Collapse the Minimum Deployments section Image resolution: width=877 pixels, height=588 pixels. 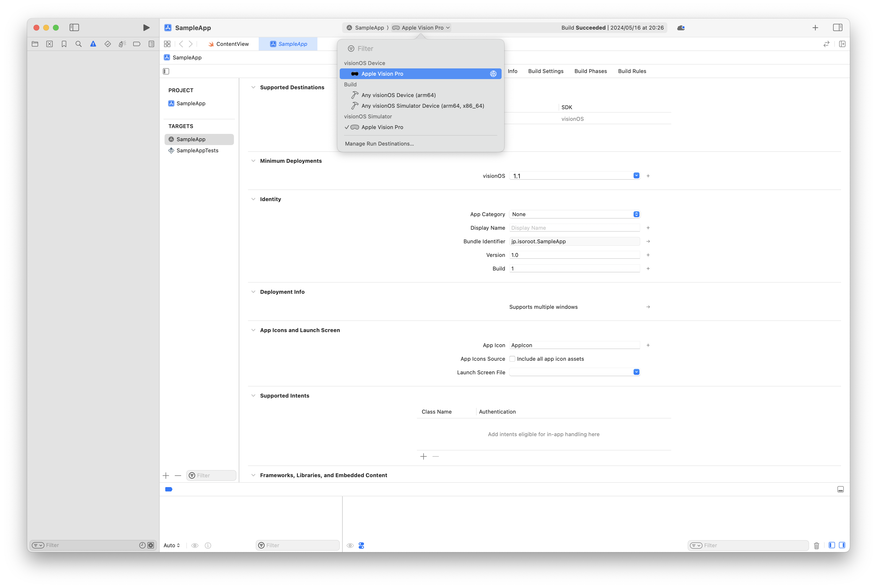coord(253,161)
